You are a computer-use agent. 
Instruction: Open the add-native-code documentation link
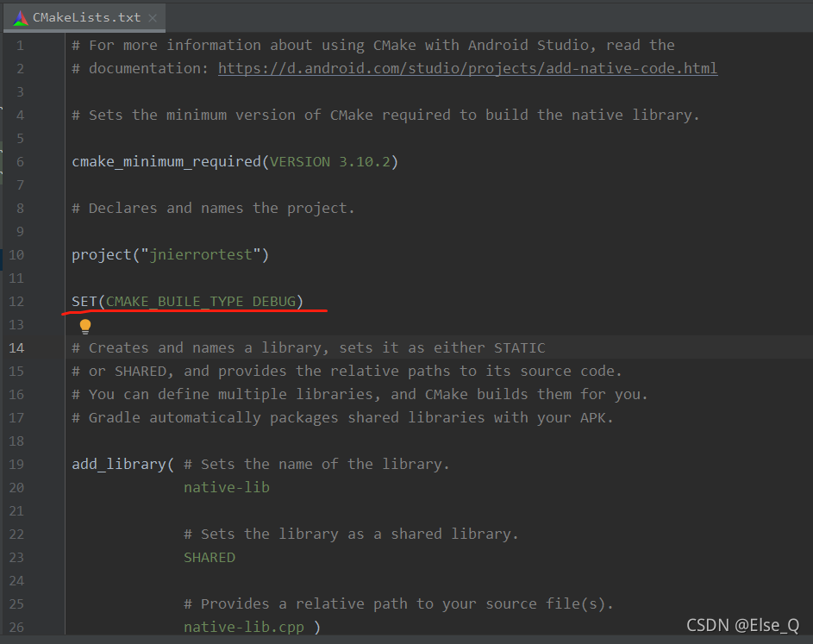click(x=466, y=68)
